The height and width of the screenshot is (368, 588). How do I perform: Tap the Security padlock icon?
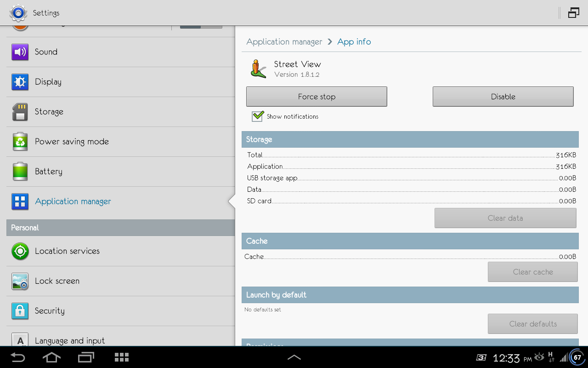click(20, 311)
